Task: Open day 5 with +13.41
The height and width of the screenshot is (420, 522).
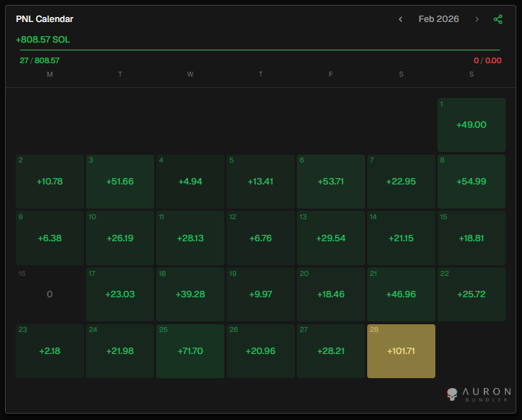Action: click(261, 182)
